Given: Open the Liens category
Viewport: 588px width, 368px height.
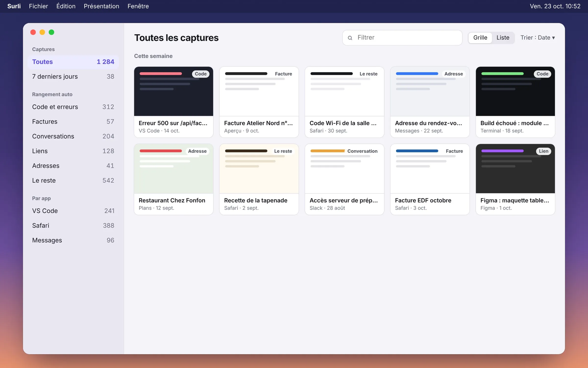Looking at the screenshot, I should point(73,151).
